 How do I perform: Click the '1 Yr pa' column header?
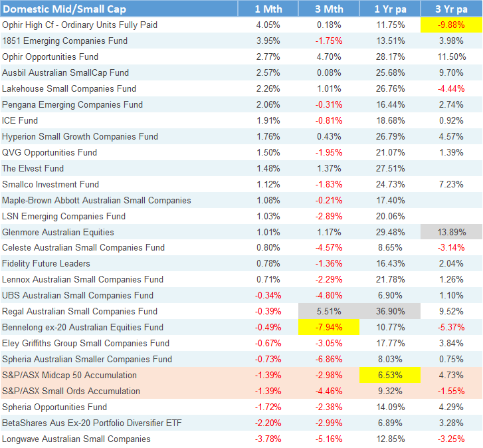(390, 9)
